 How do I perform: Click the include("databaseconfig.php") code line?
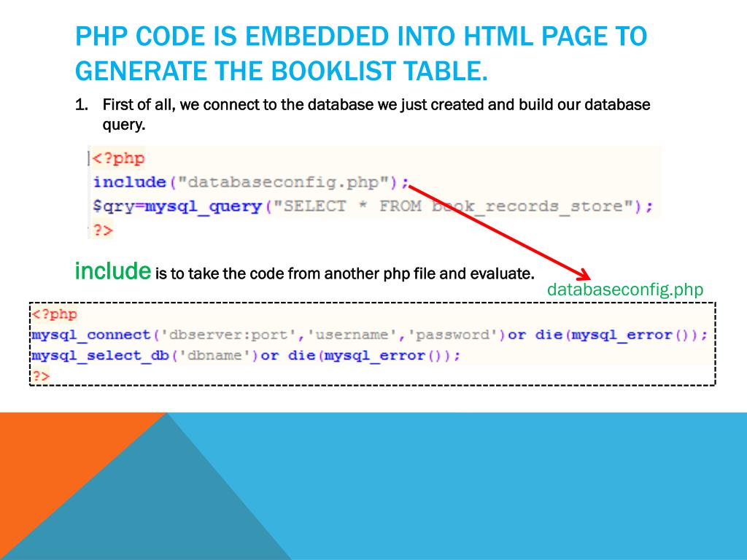coord(251,182)
